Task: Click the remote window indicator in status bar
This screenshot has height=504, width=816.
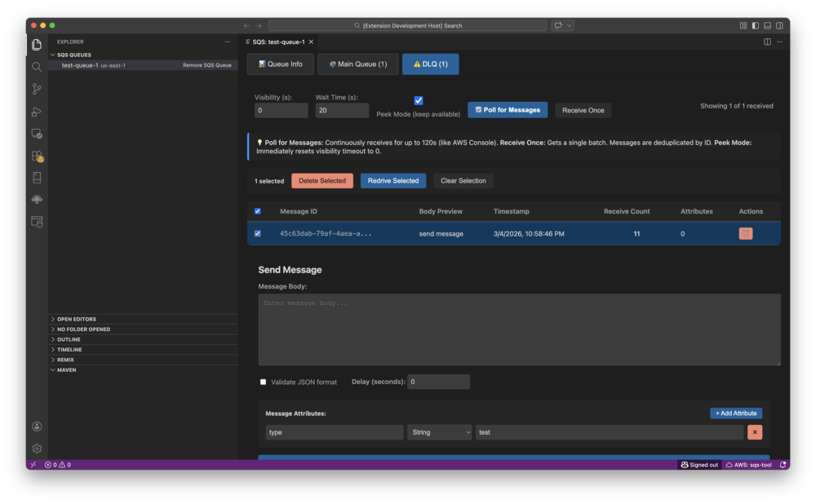Action: pyautogui.click(x=33, y=465)
